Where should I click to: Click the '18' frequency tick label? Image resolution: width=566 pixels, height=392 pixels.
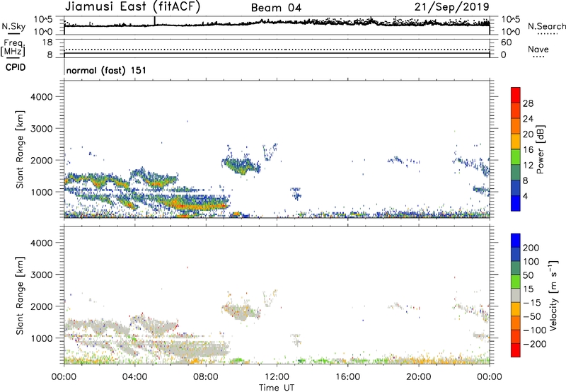(47, 42)
